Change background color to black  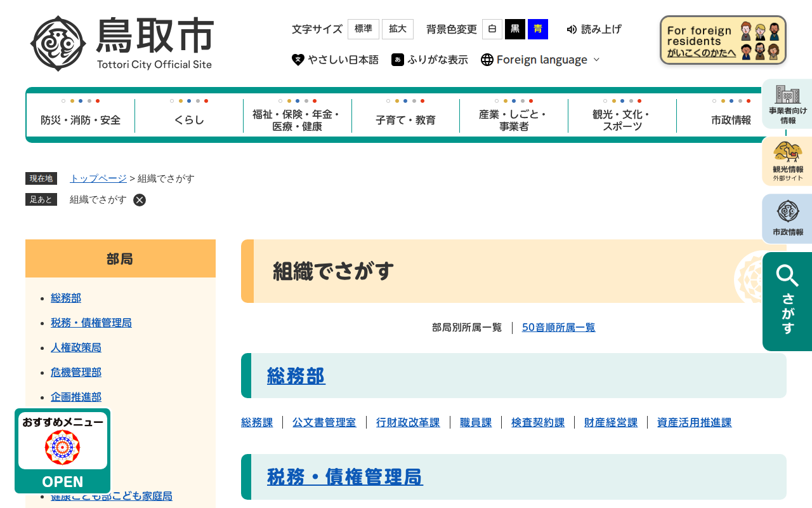(x=515, y=29)
